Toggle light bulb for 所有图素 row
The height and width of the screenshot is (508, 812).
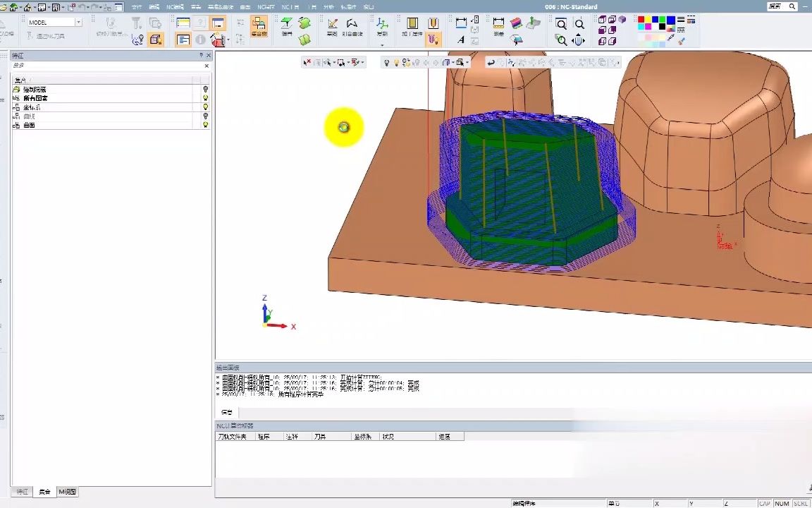pyautogui.click(x=206, y=98)
